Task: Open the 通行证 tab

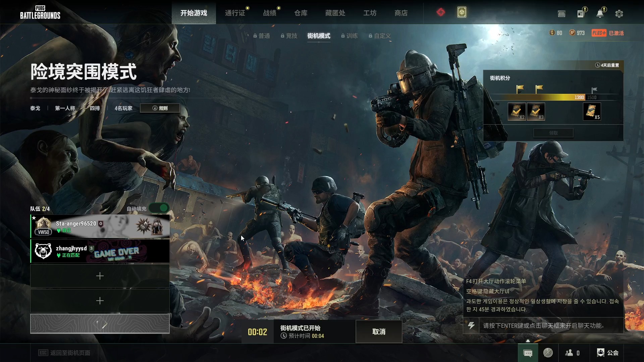Action: click(235, 13)
